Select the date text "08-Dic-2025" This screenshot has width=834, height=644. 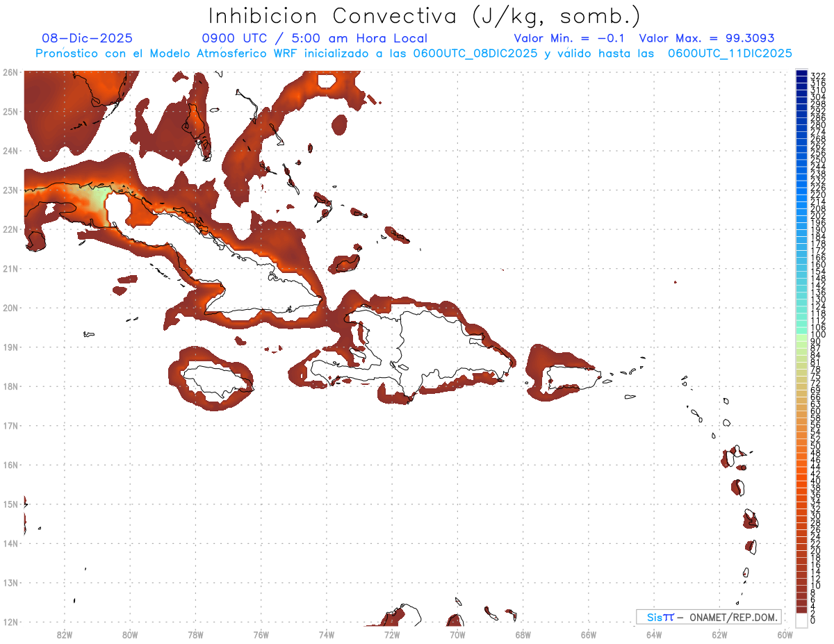[87, 39]
